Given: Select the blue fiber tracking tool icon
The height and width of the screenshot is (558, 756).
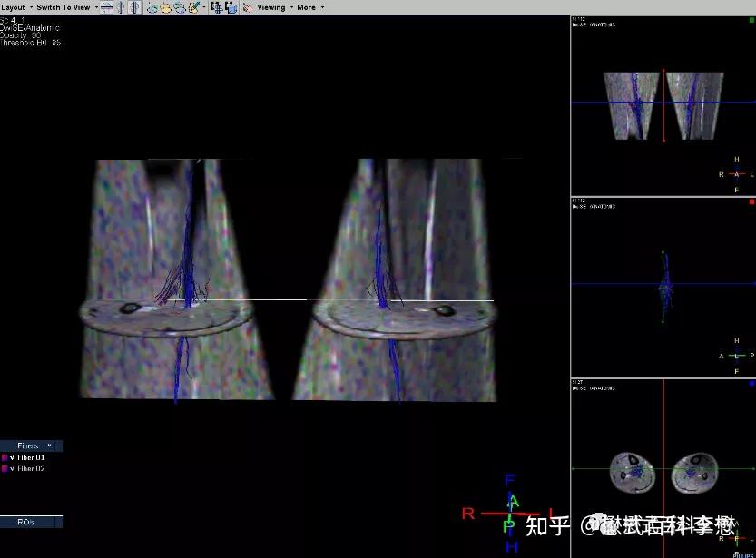Looking at the screenshot, I should click(x=152, y=7).
